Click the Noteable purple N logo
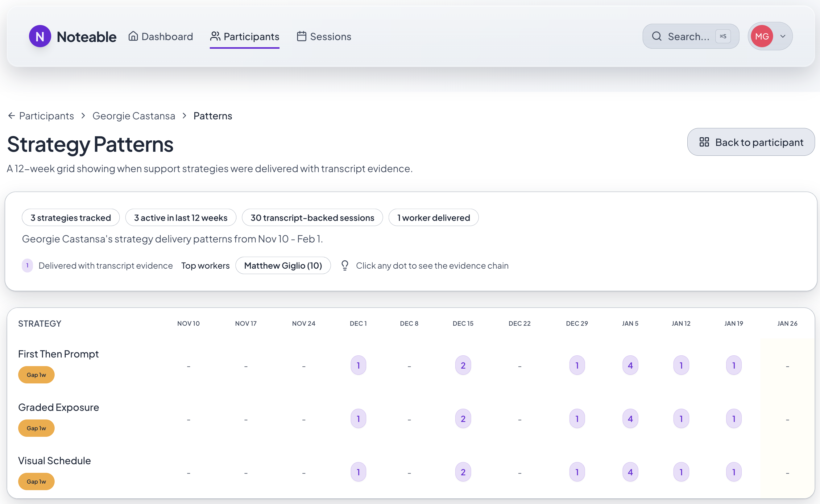This screenshot has width=820, height=504. (x=40, y=36)
